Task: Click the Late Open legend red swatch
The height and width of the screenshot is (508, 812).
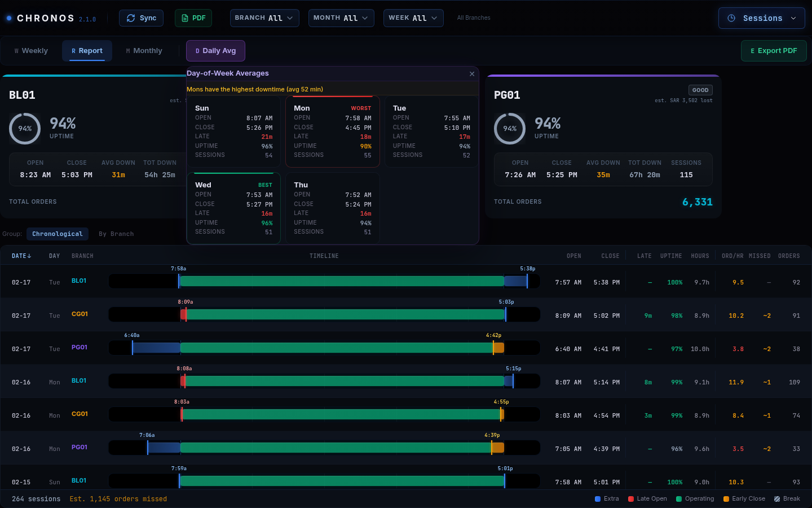Action: click(631, 499)
